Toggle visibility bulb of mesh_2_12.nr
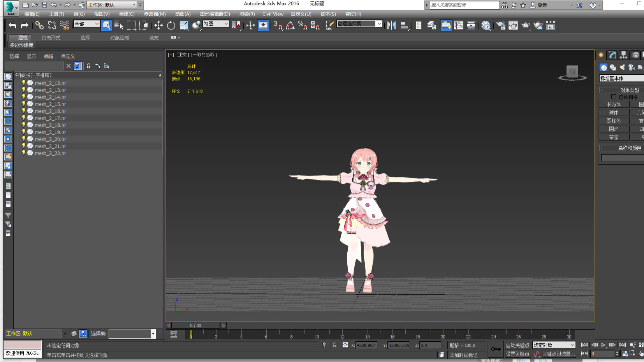The image size is (644, 362). (23, 83)
